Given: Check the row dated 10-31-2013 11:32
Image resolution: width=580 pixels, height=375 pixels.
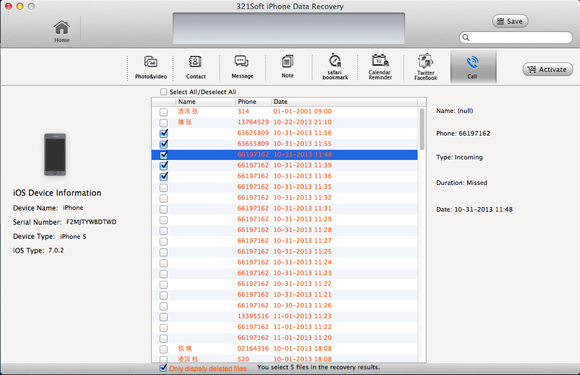Looking at the screenshot, I should click(163, 198).
